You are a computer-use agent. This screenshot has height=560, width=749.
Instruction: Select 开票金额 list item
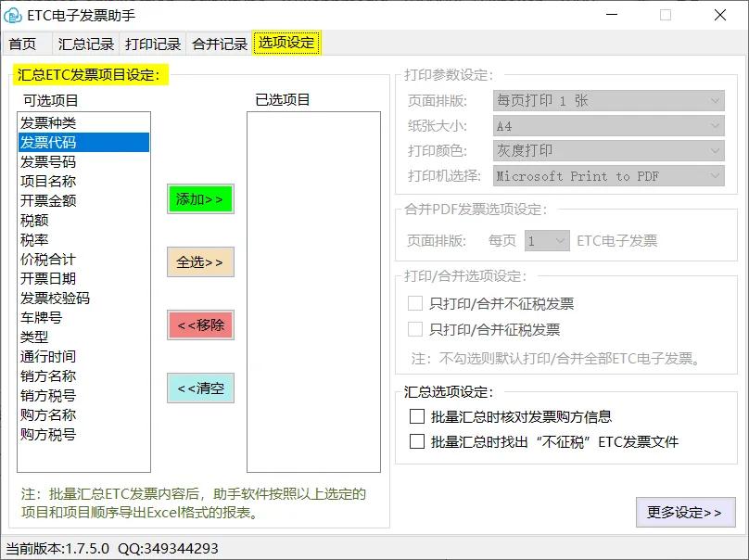pos(83,200)
